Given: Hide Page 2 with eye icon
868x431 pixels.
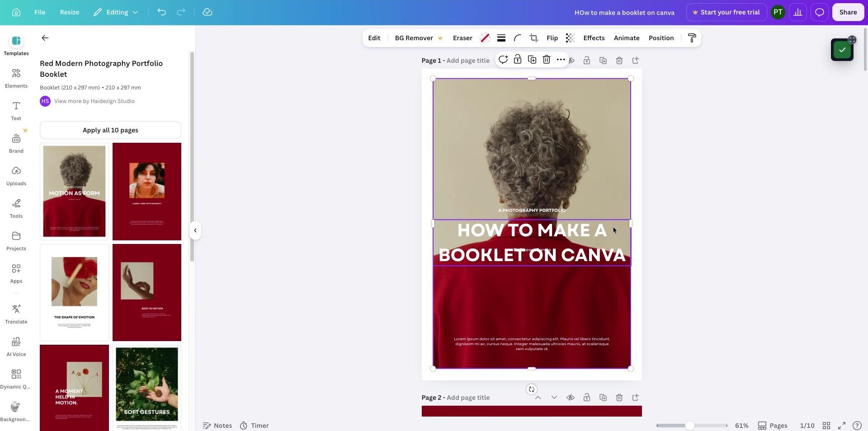Looking at the screenshot, I should click(x=571, y=398).
